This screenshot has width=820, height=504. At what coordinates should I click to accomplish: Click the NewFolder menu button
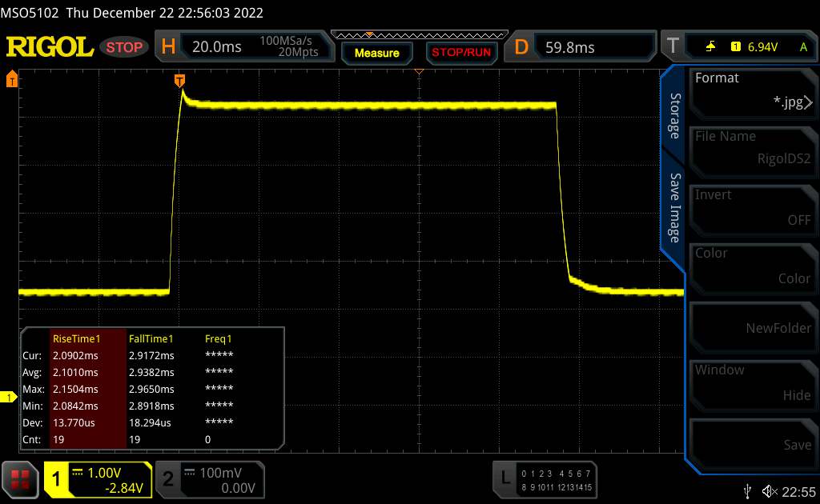[753, 327]
